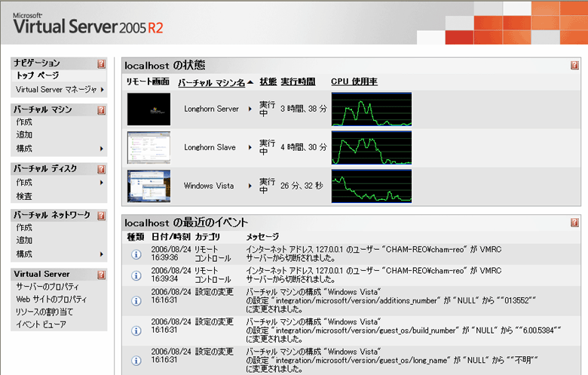
Task: Click the additions_number event message
Action: (x=391, y=300)
